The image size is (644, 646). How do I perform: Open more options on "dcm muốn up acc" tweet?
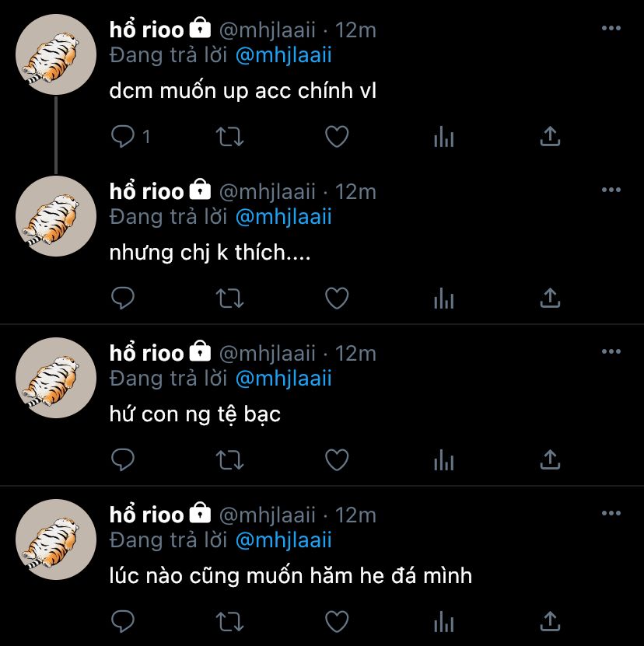coord(611,29)
